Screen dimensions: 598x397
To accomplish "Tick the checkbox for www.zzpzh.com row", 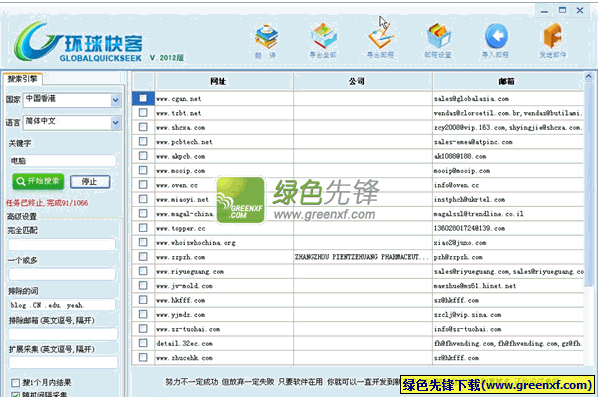I will (143, 257).
